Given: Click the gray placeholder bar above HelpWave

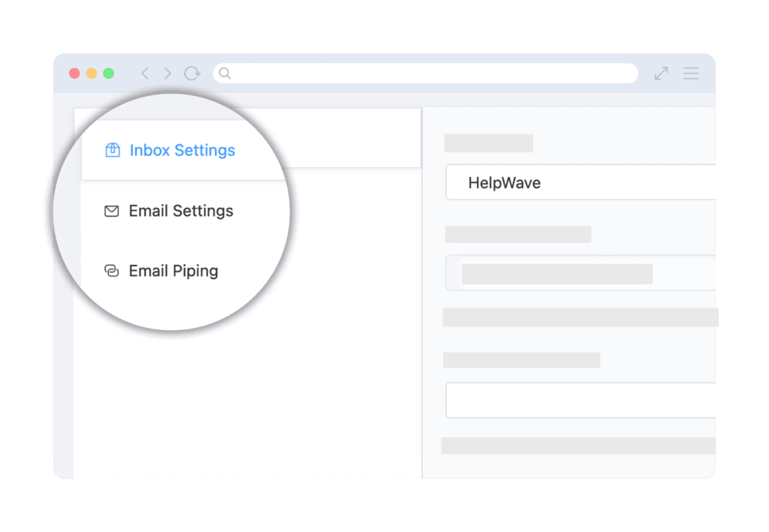Looking at the screenshot, I should coord(489,143).
